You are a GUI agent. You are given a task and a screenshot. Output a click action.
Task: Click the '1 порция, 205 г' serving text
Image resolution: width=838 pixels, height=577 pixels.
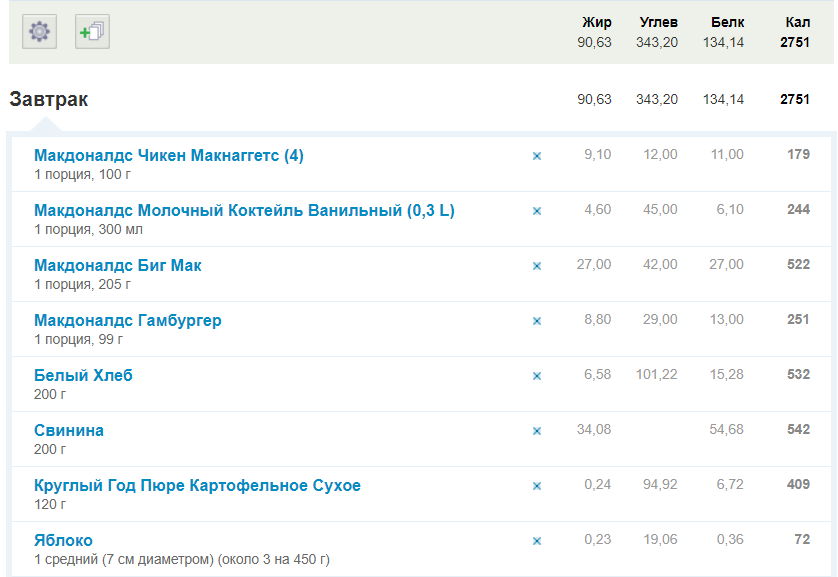point(82,285)
